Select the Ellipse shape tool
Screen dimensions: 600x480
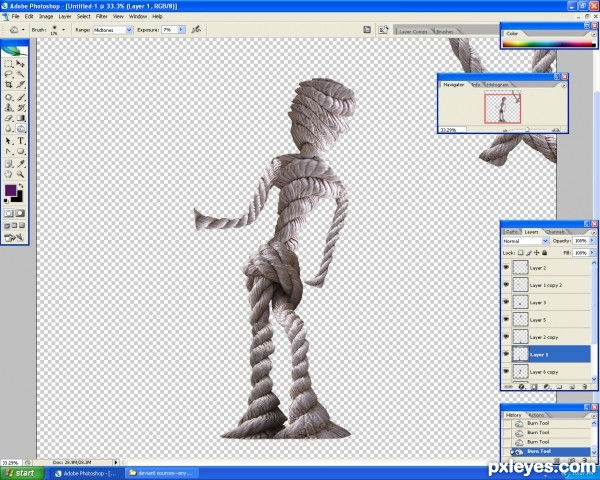point(20,152)
